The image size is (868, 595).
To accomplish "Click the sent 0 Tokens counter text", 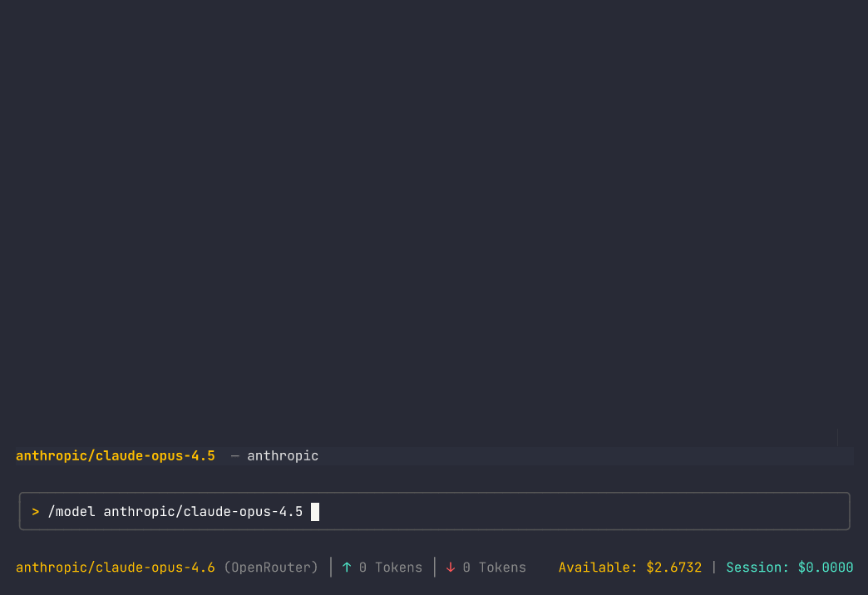I will pos(389,567).
